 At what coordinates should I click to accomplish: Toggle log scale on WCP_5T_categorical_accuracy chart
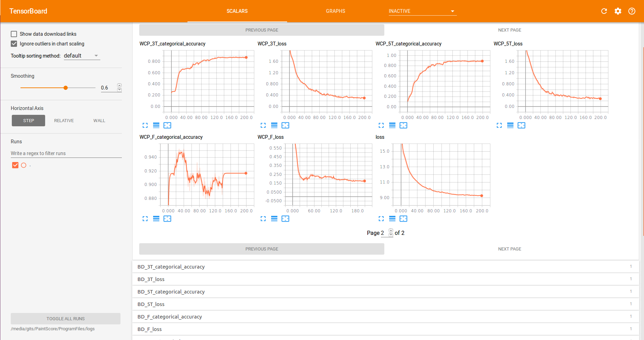pos(392,125)
